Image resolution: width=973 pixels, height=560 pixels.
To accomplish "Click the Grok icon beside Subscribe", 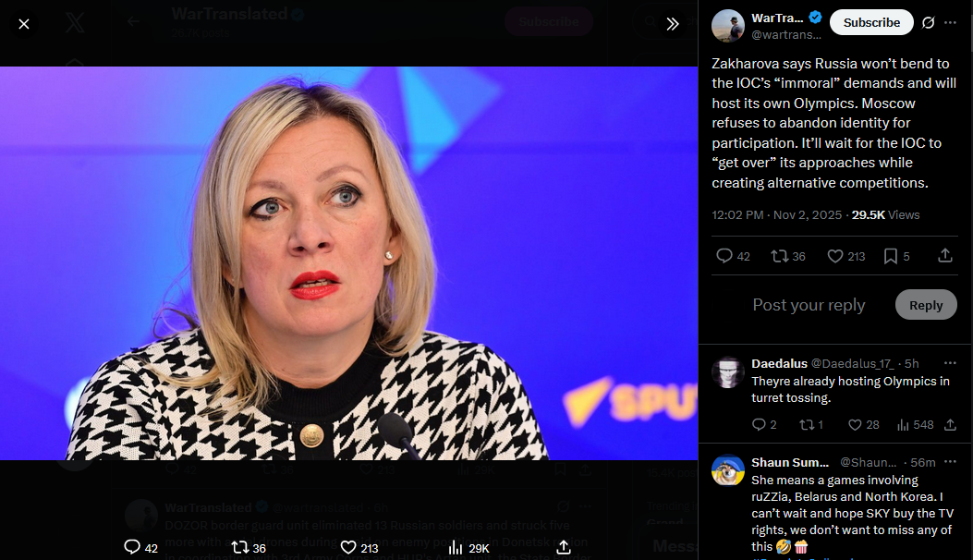I will (929, 22).
